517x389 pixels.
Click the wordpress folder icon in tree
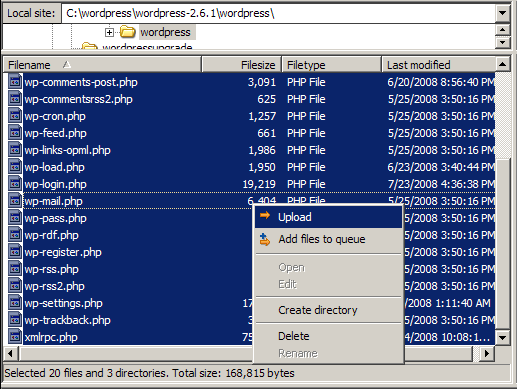[x=127, y=32]
